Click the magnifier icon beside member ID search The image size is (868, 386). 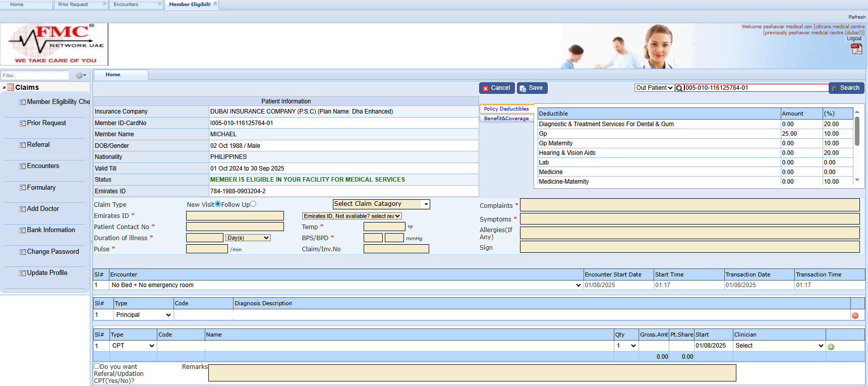click(x=679, y=88)
